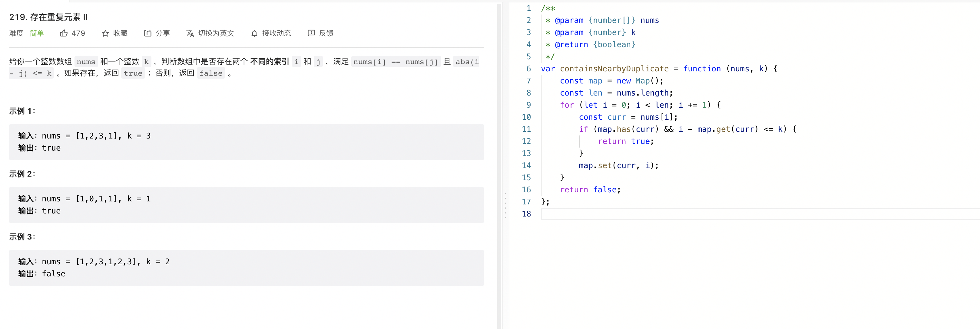Click the 简单 difficulty label

pyautogui.click(x=37, y=34)
